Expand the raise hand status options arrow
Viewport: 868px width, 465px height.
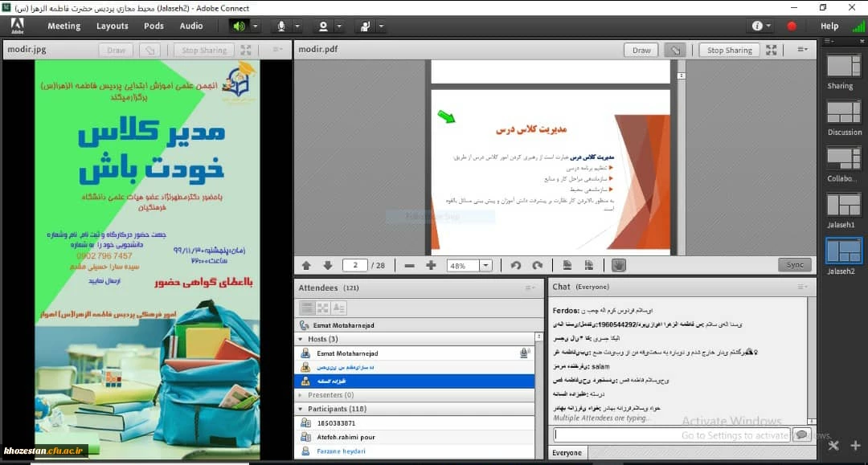point(381,26)
